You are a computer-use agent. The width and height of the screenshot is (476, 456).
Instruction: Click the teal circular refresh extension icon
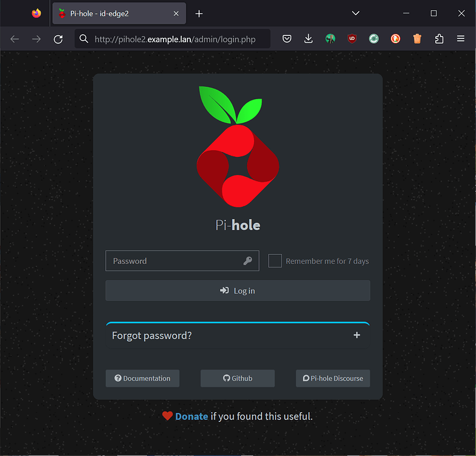click(x=374, y=39)
